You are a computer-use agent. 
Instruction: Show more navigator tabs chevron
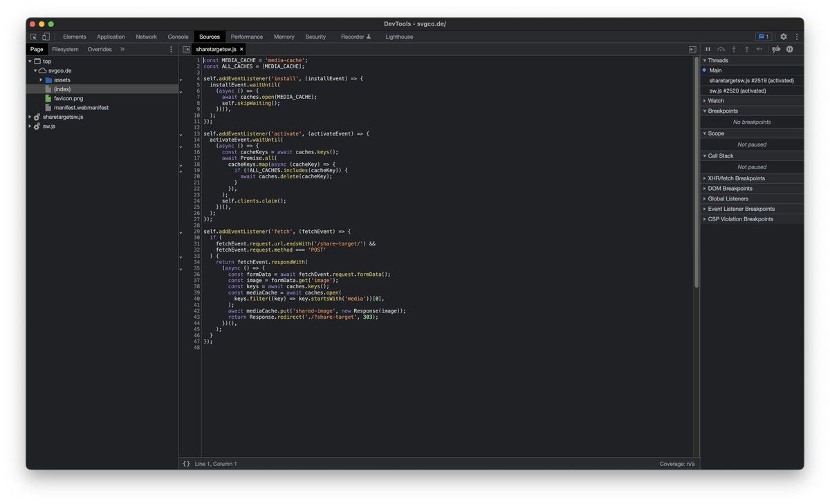coord(122,49)
